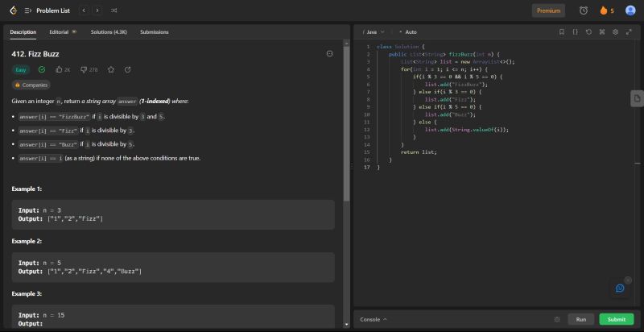Format code with the braces icon
Image resolution: width=644 pixels, height=332 pixels.
tap(575, 32)
